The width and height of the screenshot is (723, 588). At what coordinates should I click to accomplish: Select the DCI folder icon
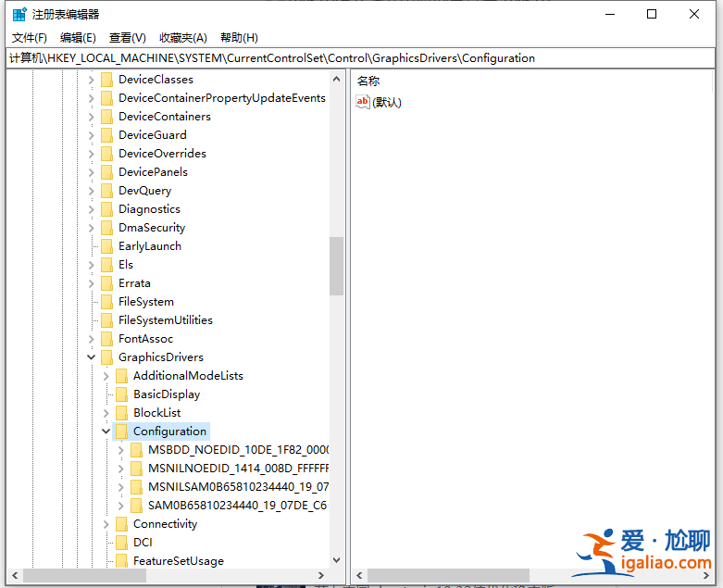point(121,543)
